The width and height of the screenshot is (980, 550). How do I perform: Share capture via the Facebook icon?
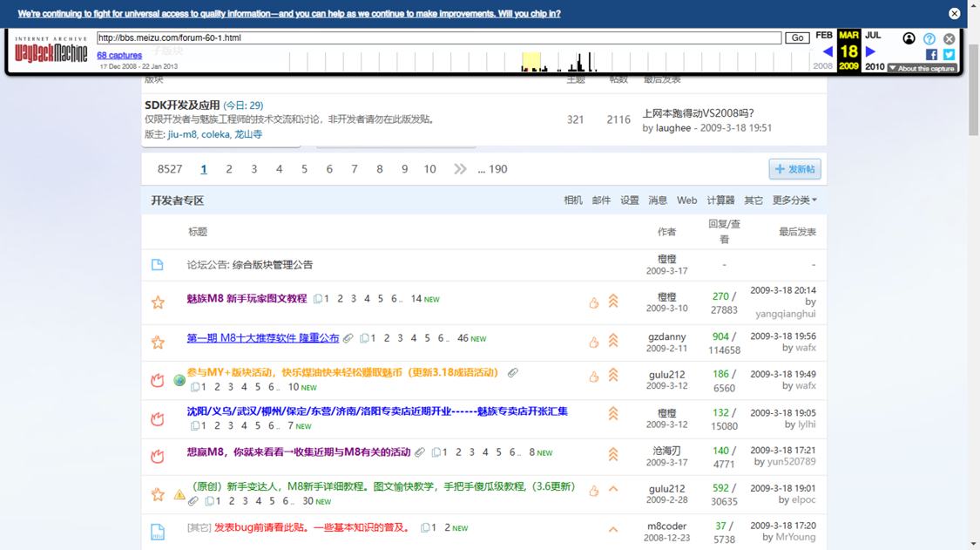tap(931, 54)
